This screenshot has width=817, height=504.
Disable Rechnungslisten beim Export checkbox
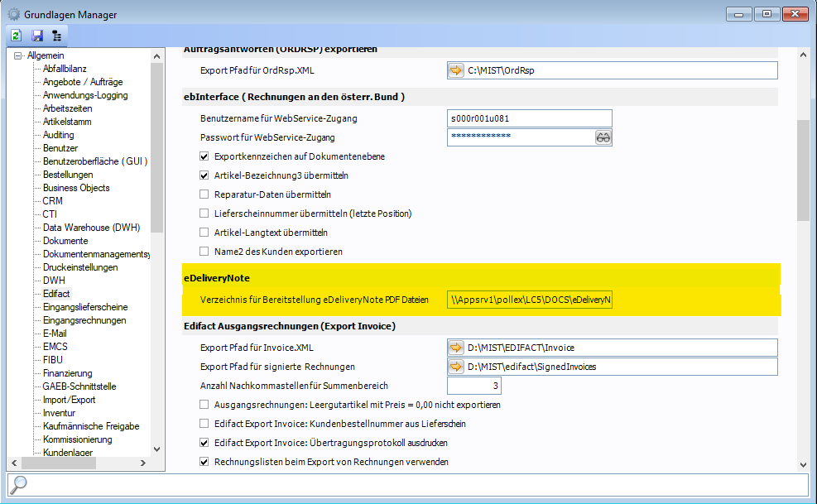[x=204, y=462]
